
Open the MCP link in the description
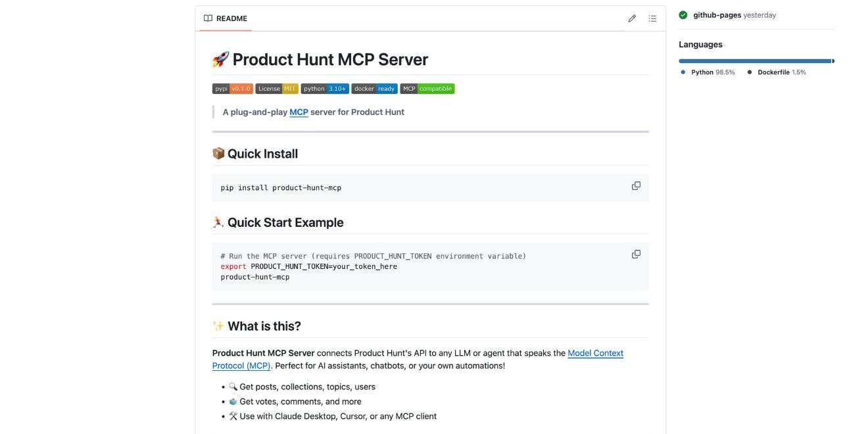tap(297, 112)
